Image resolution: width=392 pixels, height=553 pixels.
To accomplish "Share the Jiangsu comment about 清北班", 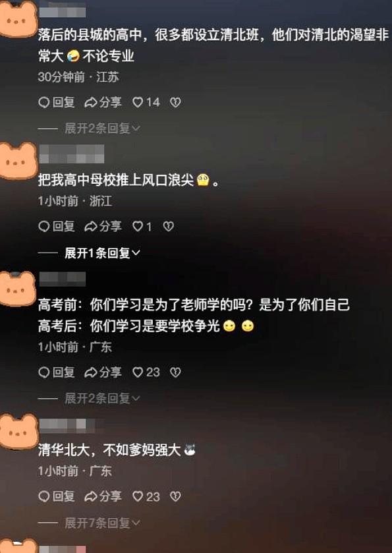I will pos(103,103).
